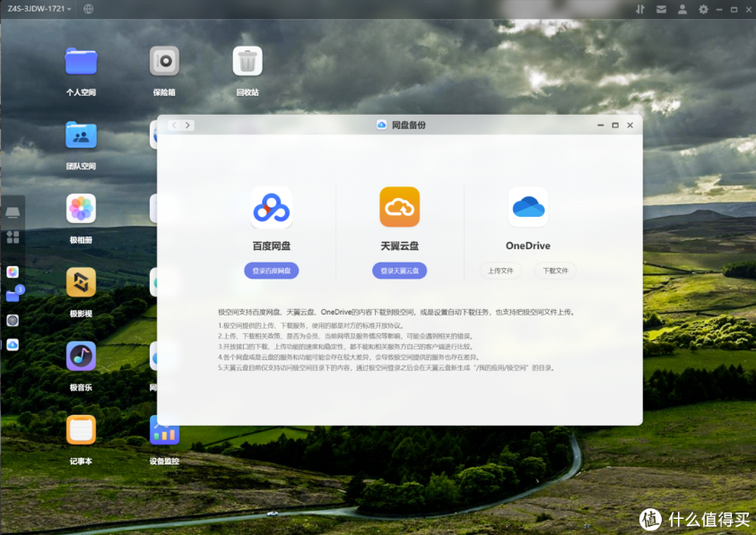Click the 百度网盘 label text
756x535 pixels.
pyautogui.click(x=272, y=246)
